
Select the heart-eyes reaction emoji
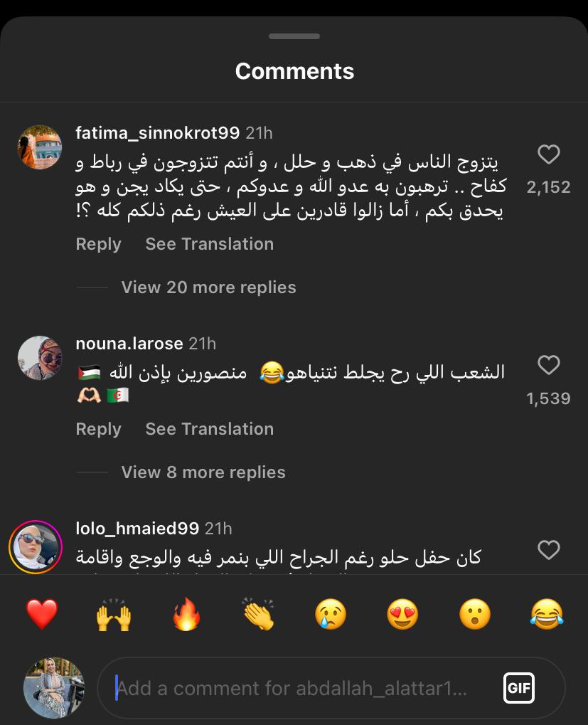[x=402, y=614]
